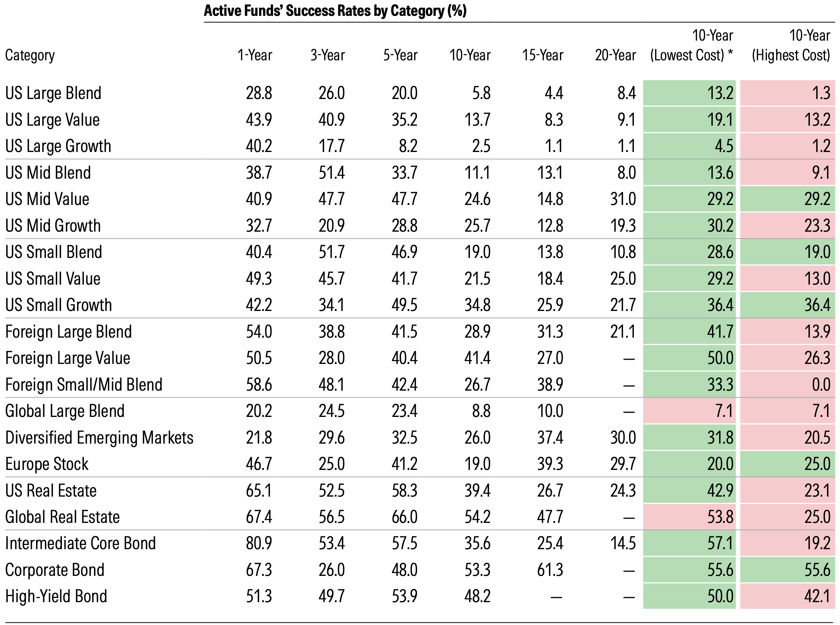The width and height of the screenshot is (840, 625).
Task: Click the green Lowest Cost cell for US Large Growth
Action: click(690, 146)
